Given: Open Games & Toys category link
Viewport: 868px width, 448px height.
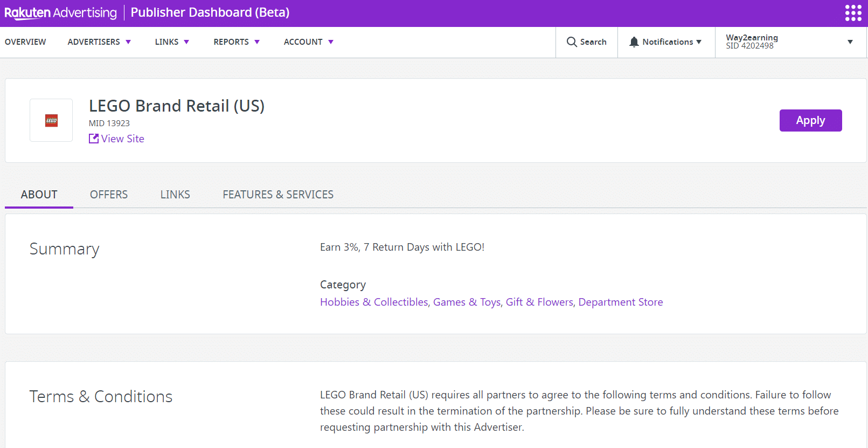Looking at the screenshot, I should pyautogui.click(x=467, y=302).
